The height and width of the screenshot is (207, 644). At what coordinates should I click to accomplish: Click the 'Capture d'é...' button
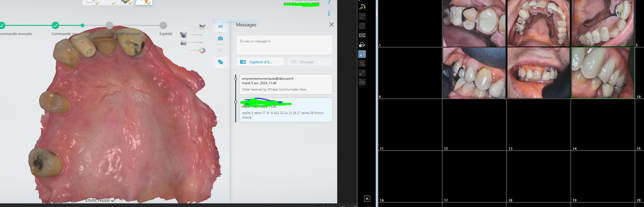pos(260,62)
